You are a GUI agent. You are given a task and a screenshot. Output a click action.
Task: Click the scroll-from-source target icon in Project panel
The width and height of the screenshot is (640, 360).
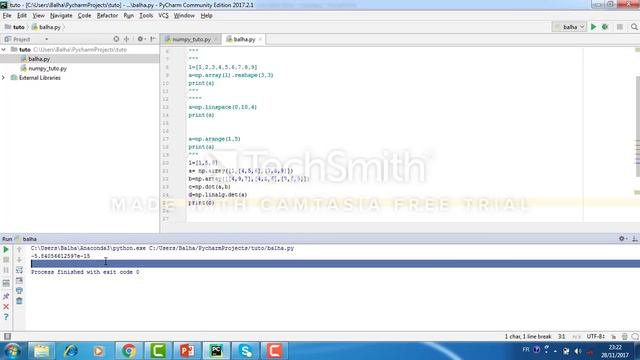click(116, 39)
